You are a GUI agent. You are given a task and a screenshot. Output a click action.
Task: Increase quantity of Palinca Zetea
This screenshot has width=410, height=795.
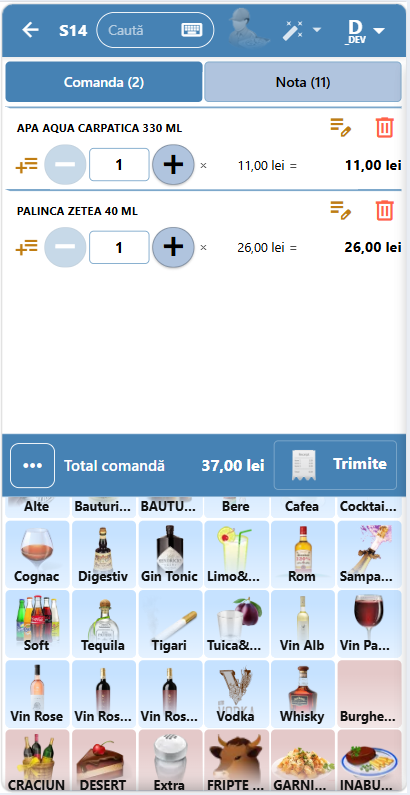pos(173,247)
